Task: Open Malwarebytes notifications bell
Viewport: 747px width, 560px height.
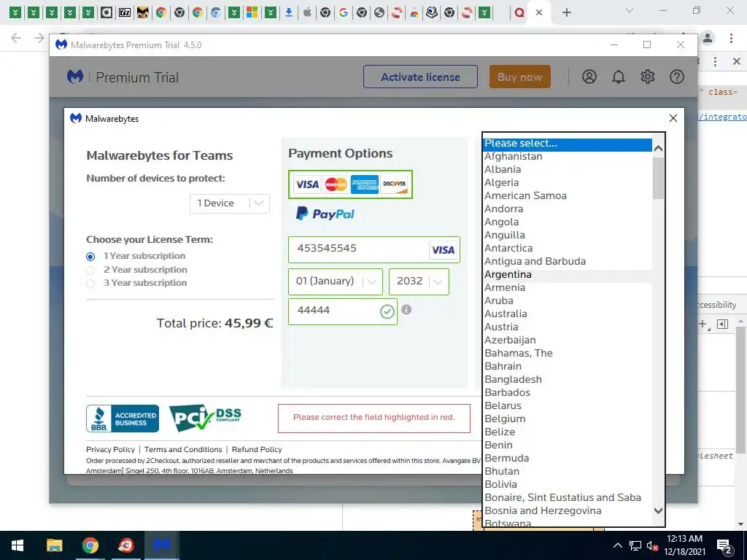Action: tap(619, 77)
